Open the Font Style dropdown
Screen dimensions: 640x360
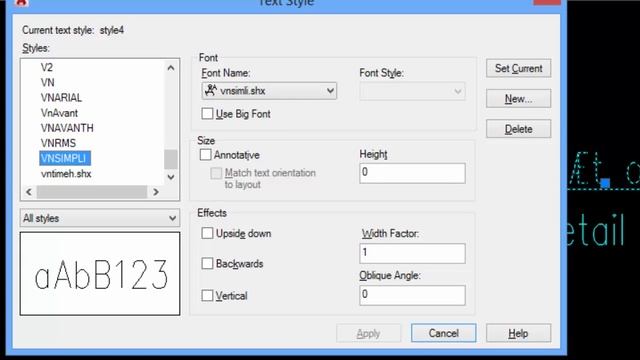(412, 91)
